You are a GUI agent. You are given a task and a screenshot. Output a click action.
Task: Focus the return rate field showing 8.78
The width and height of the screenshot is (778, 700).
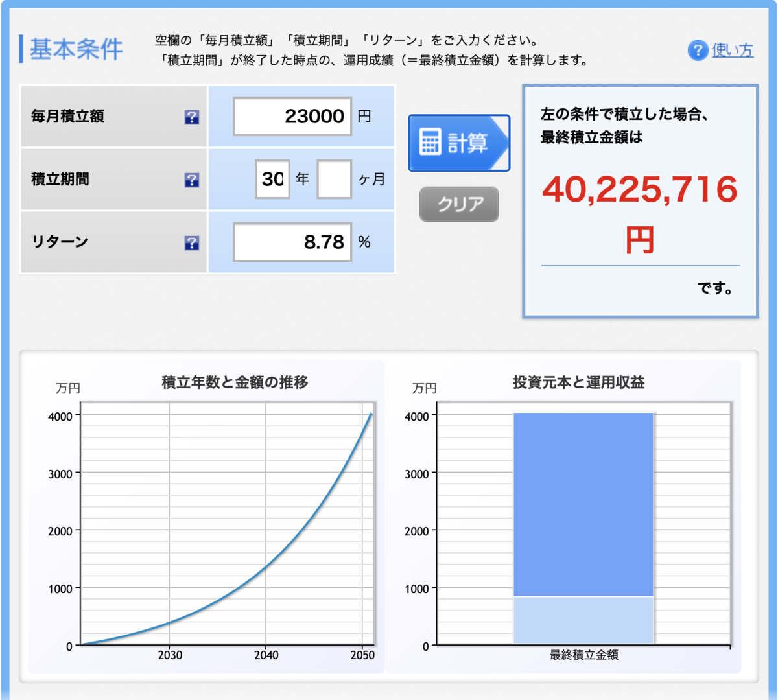tap(292, 242)
